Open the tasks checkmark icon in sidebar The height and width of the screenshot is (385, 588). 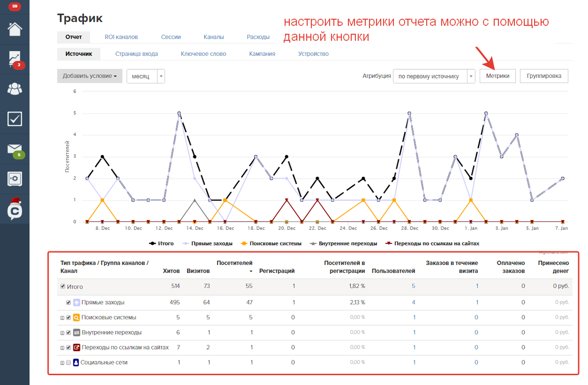click(15, 119)
